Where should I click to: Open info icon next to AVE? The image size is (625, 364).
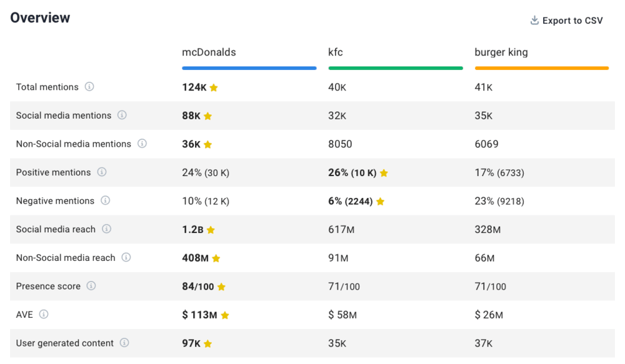44,314
